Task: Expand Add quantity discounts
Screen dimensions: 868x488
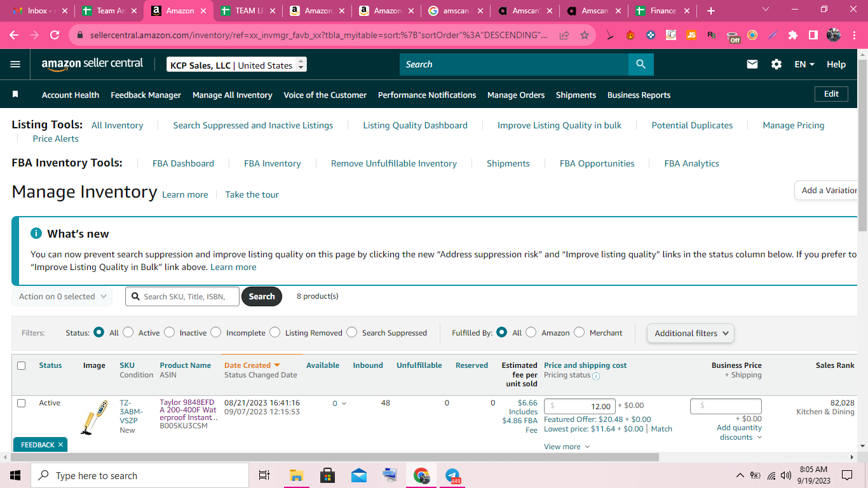Action: click(x=740, y=432)
